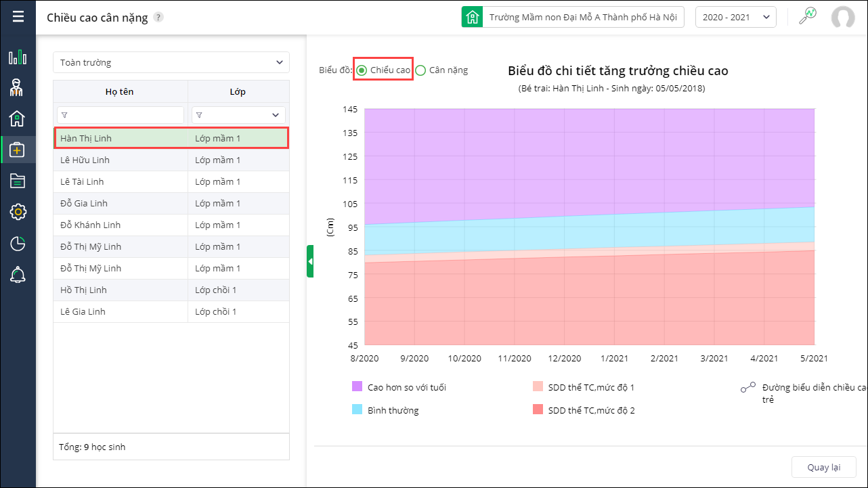
Task: Expand the Toàn trường dropdown
Action: click(x=171, y=62)
